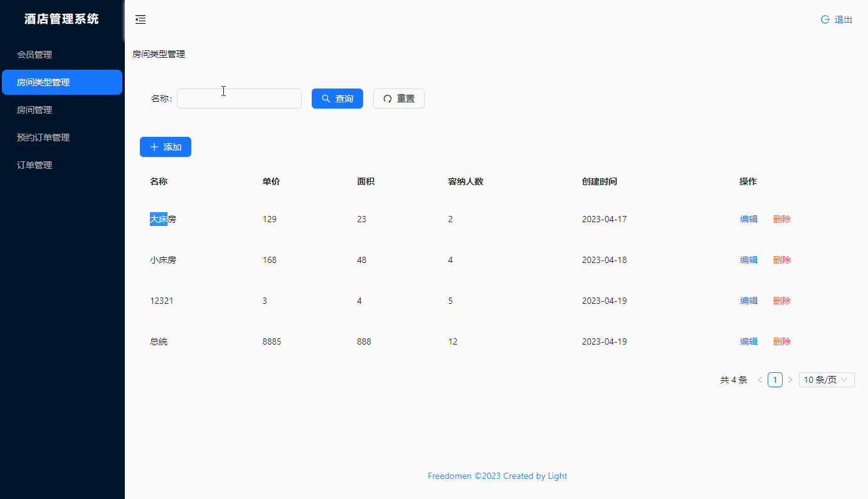868x499 pixels.
Task: Click the price 168 cell
Action: 270,260
